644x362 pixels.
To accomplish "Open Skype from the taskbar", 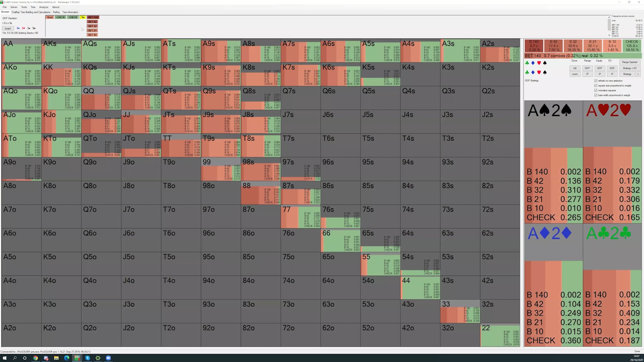I will click(87, 358).
